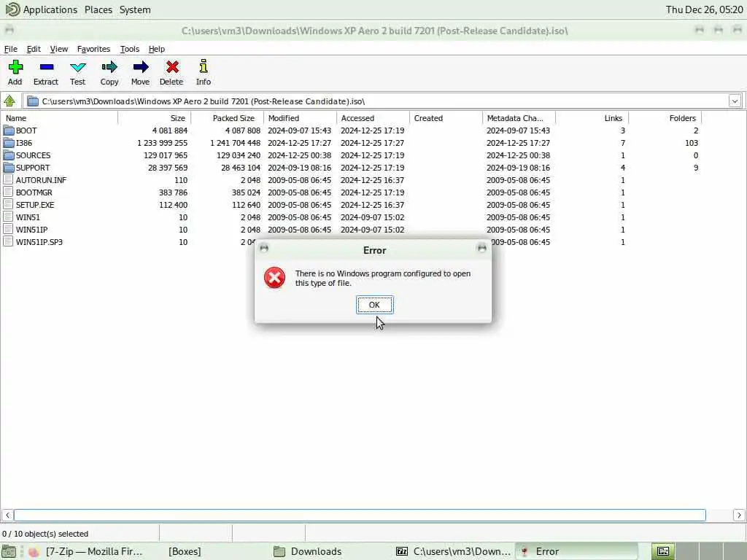Click SETUP.EXE packed size 112 640
This screenshot has height=560, width=747.
(x=247, y=205)
